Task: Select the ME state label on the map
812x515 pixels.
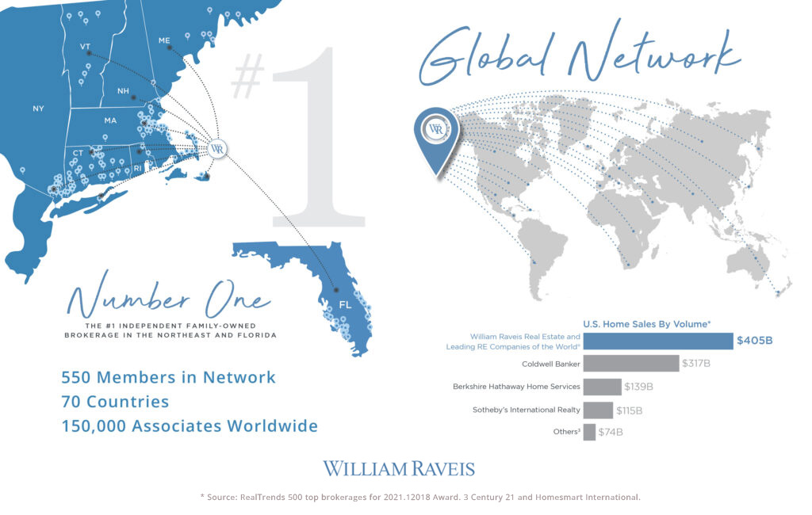Action: [x=164, y=40]
